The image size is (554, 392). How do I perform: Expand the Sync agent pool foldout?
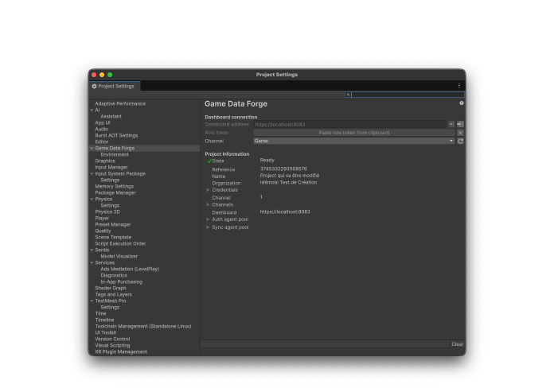(208, 227)
